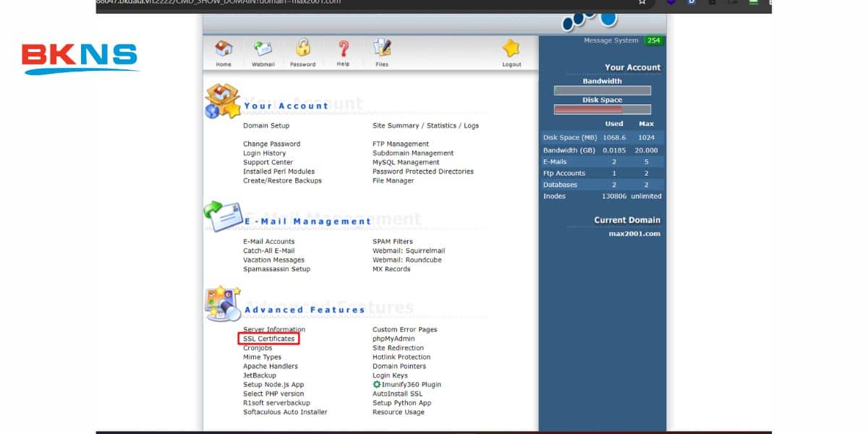The width and height of the screenshot is (868, 434).
Task: Open the SSL Certificates link
Action: 269,338
